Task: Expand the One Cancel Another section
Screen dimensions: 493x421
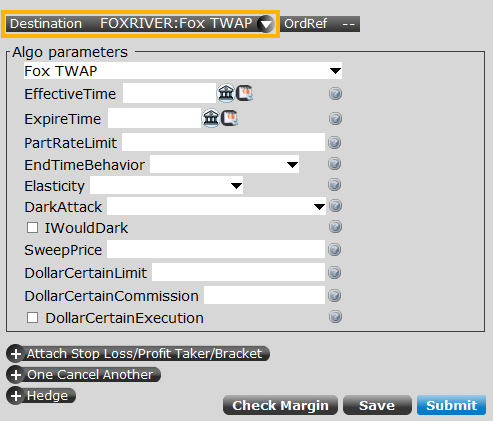Action: point(83,375)
